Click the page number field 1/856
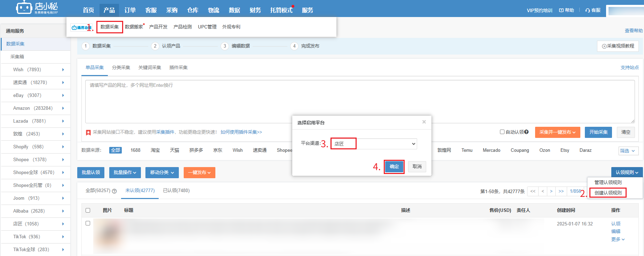 pos(575,191)
